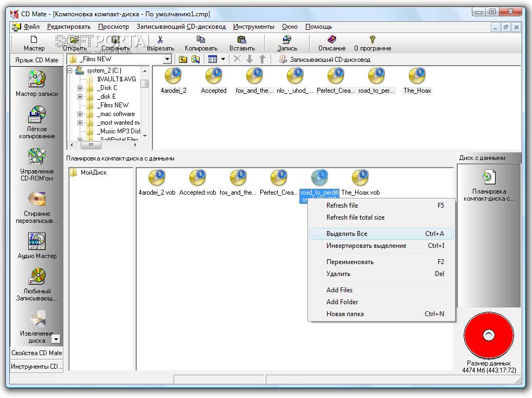Choose Refresh file total size

(381, 217)
